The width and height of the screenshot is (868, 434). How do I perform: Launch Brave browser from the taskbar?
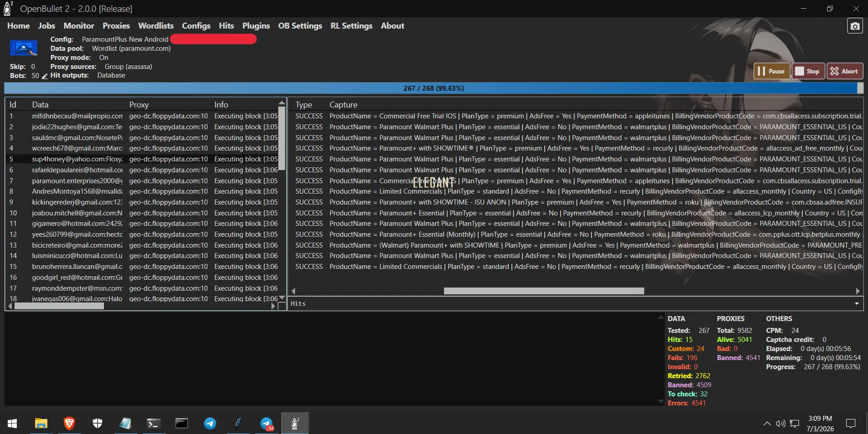(x=69, y=424)
